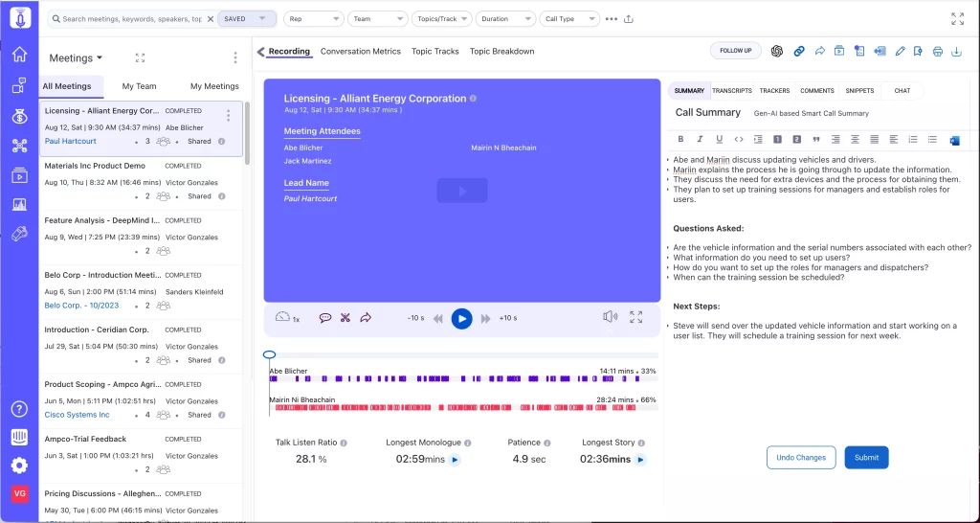980x523 pixels.
Task: Open the Topics/Track filter dropdown
Action: coord(441,19)
